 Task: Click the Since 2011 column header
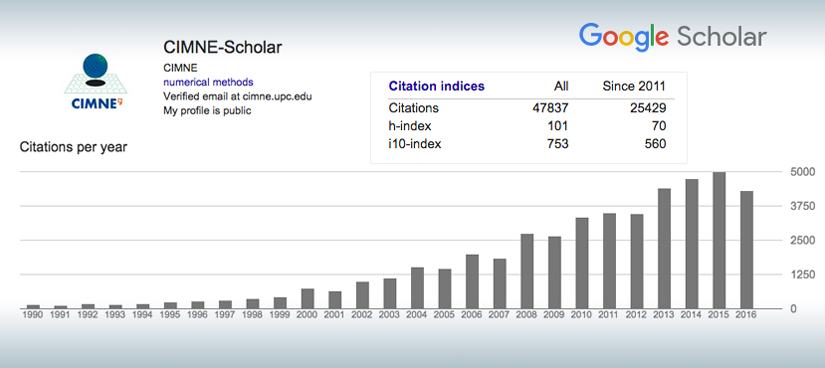[x=635, y=86]
